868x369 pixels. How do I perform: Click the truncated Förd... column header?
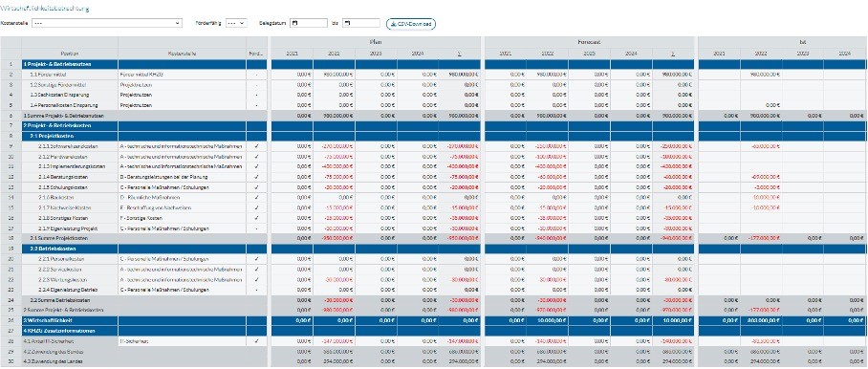[x=257, y=54]
